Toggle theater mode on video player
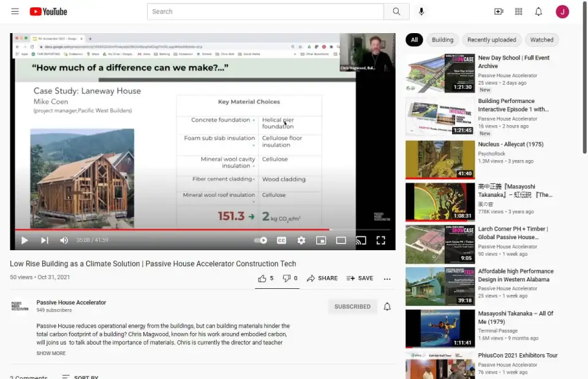The image size is (588, 379). coord(341,240)
